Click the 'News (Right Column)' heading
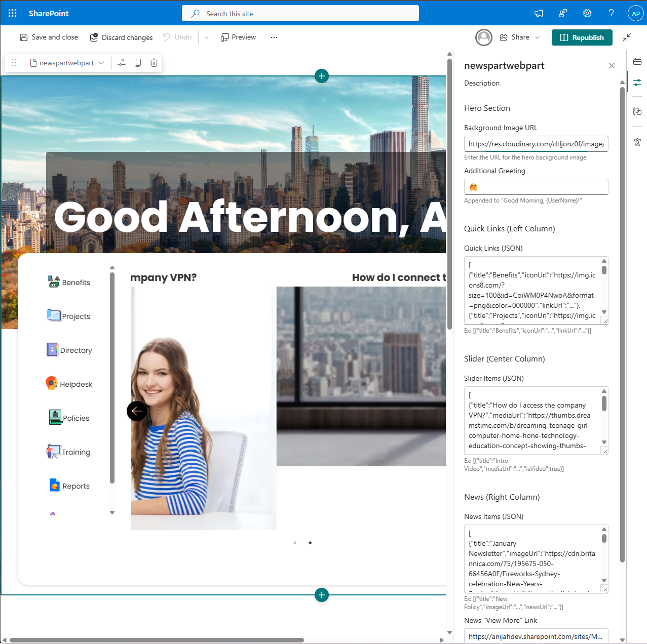The image size is (647, 644). click(x=502, y=497)
